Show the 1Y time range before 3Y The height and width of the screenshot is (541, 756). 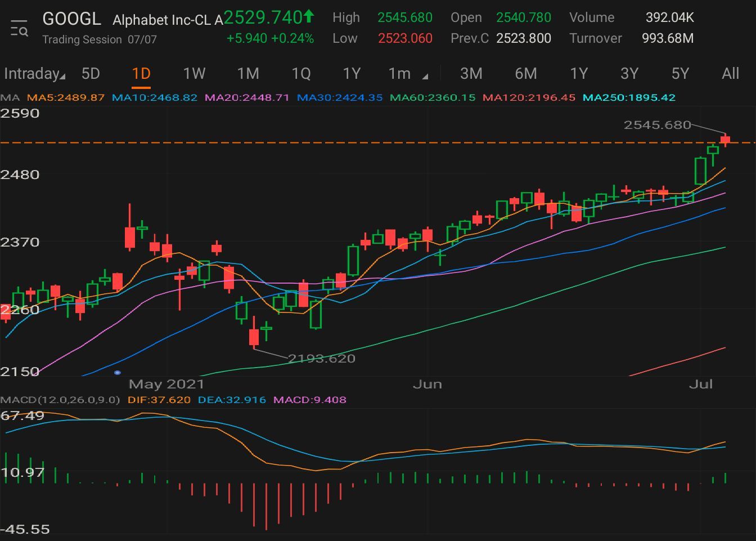pyautogui.click(x=579, y=74)
